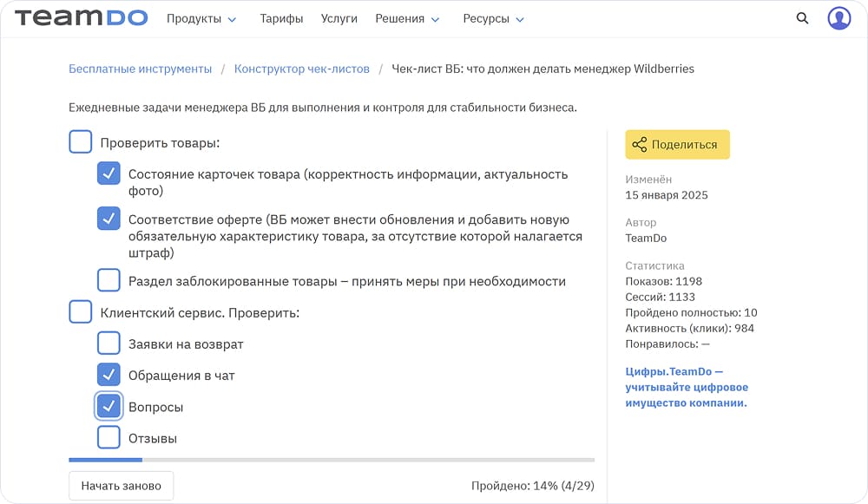The height and width of the screenshot is (504, 868).
Task: Uncheck the Соответствие оферте checkbox
Action: point(108,219)
